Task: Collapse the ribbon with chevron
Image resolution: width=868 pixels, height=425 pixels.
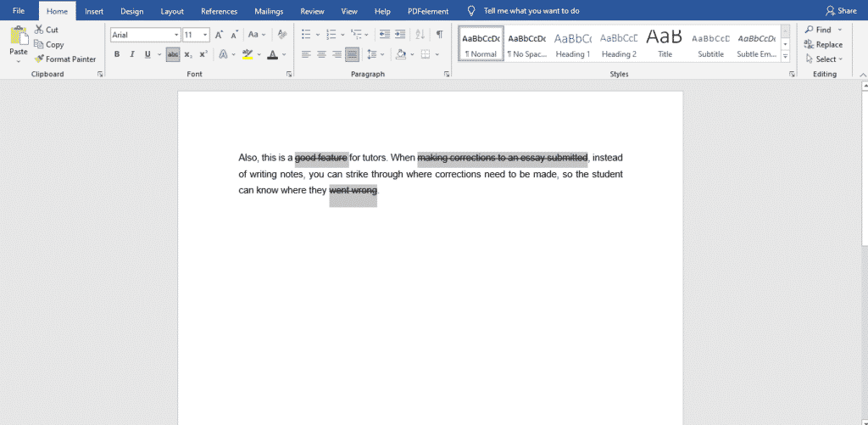Action: tap(862, 74)
